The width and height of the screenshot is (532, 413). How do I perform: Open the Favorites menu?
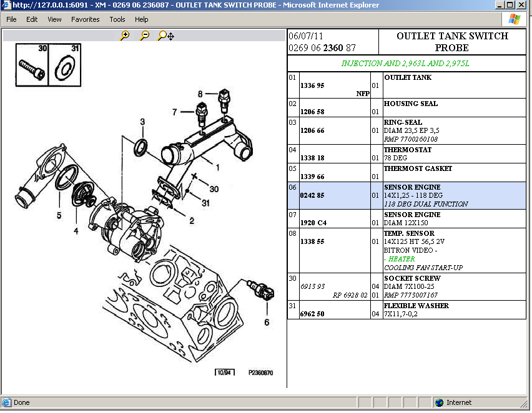pos(85,19)
